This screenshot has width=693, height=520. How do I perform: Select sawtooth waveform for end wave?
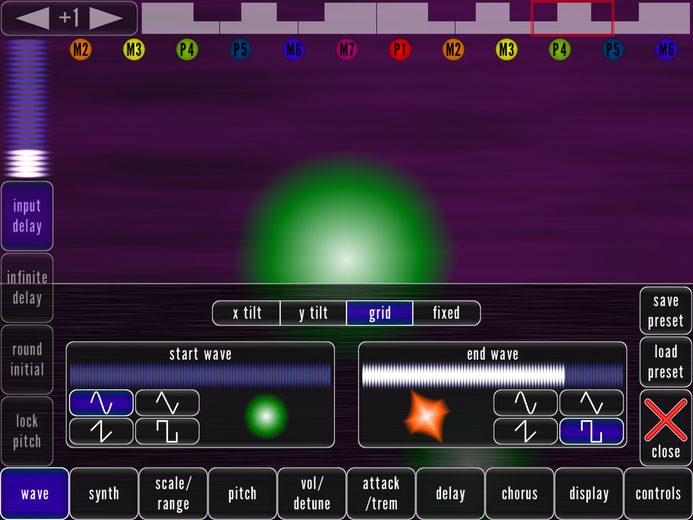tap(525, 431)
